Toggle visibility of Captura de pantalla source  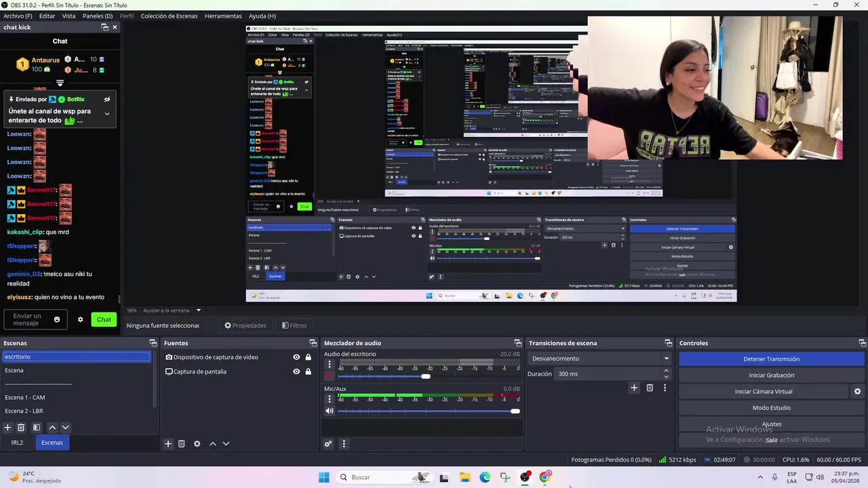(x=296, y=371)
